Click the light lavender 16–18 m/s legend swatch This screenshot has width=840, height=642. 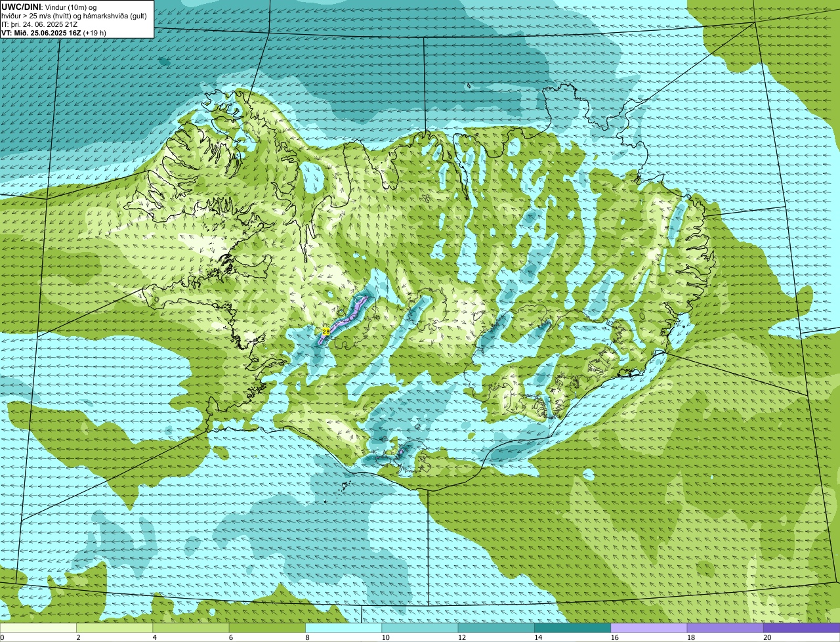click(649, 628)
